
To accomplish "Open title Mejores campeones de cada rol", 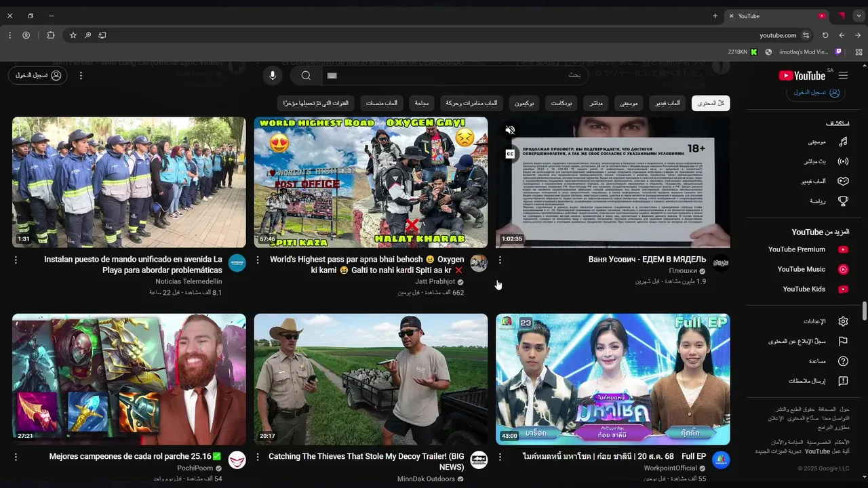I will [136, 457].
